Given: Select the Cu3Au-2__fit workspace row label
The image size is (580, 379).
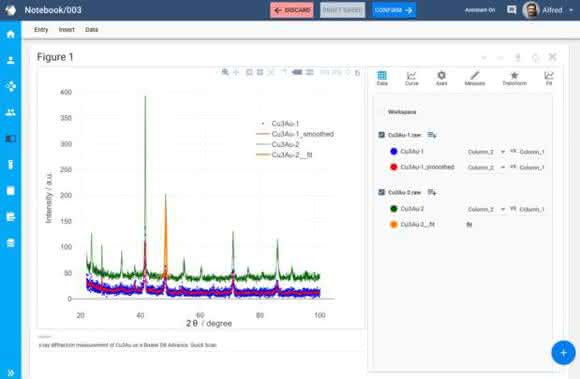Looking at the screenshot, I should coord(417,224).
